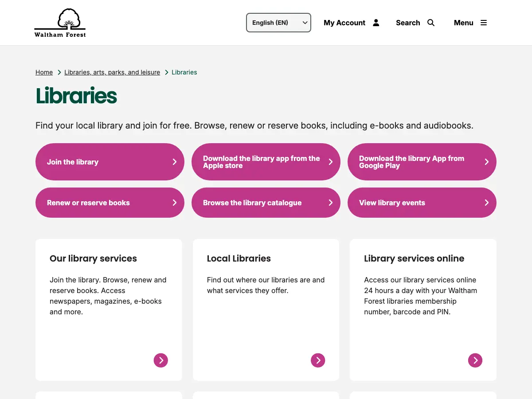Click arrow circle in Local Libraries card
This screenshot has width=532, height=399.
coord(318,360)
